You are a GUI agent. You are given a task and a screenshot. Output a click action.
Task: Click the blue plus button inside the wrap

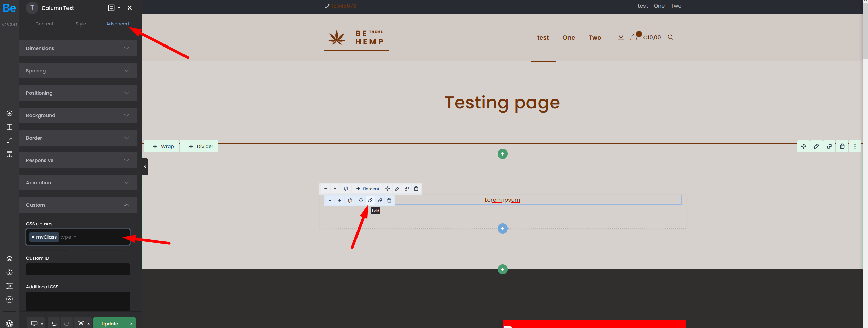pos(503,229)
